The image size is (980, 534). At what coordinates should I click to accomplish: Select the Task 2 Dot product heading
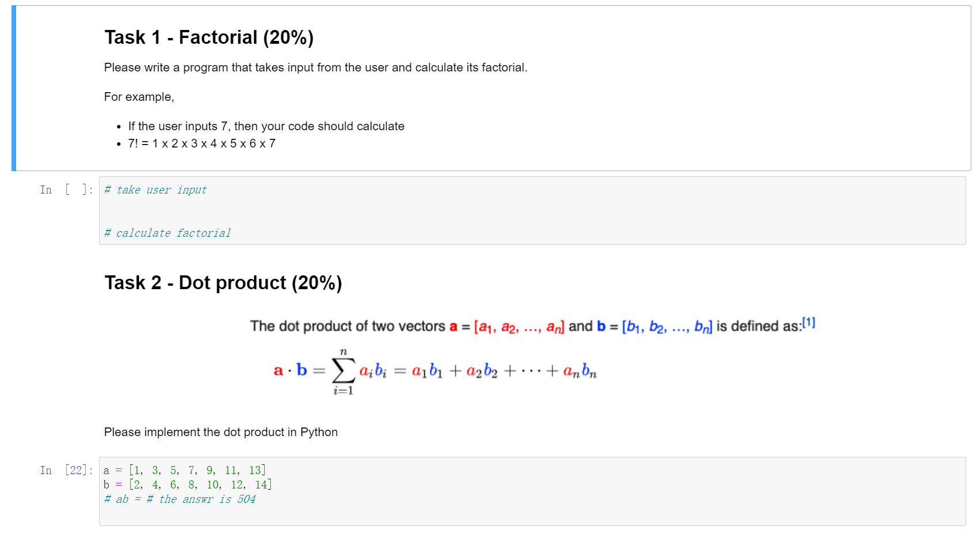coord(223,283)
